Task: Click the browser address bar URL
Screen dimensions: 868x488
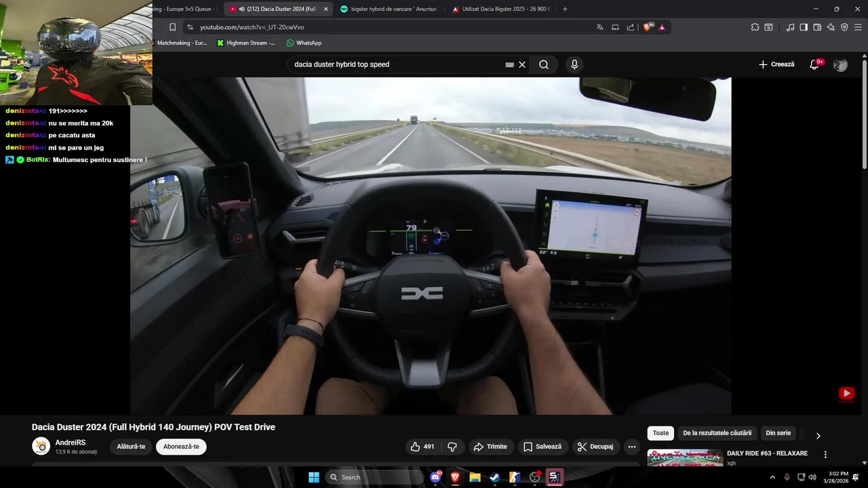Action: (x=252, y=27)
